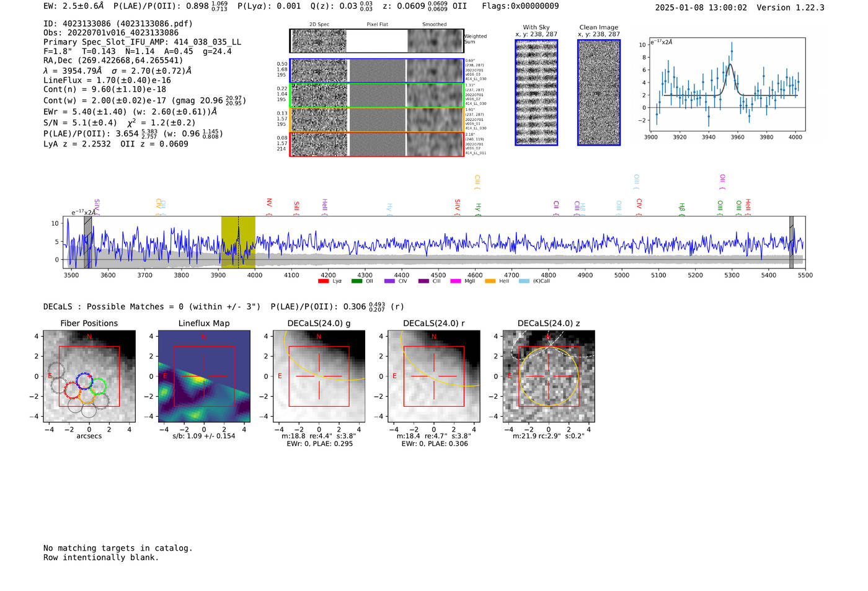Click the 2025-01-08 13:00:02 timestamp
This screenshot has width=868, height=591.
click(x=701, y=7)
